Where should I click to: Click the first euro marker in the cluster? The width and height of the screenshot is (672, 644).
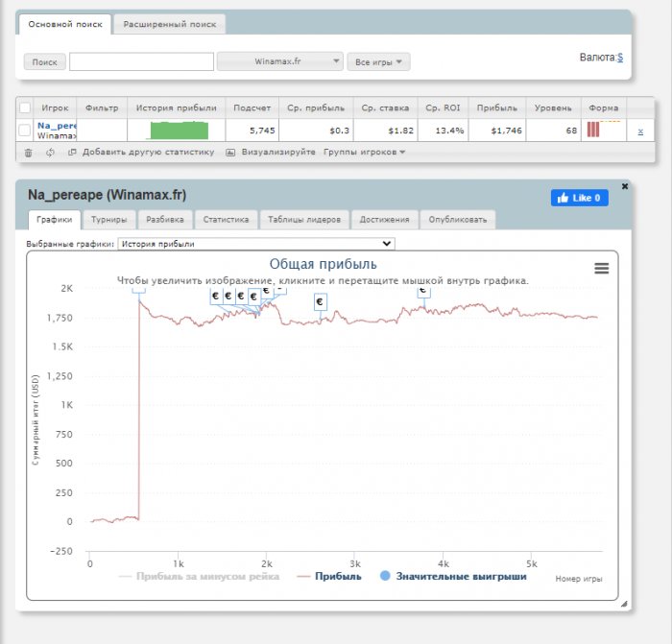point(216,296)
